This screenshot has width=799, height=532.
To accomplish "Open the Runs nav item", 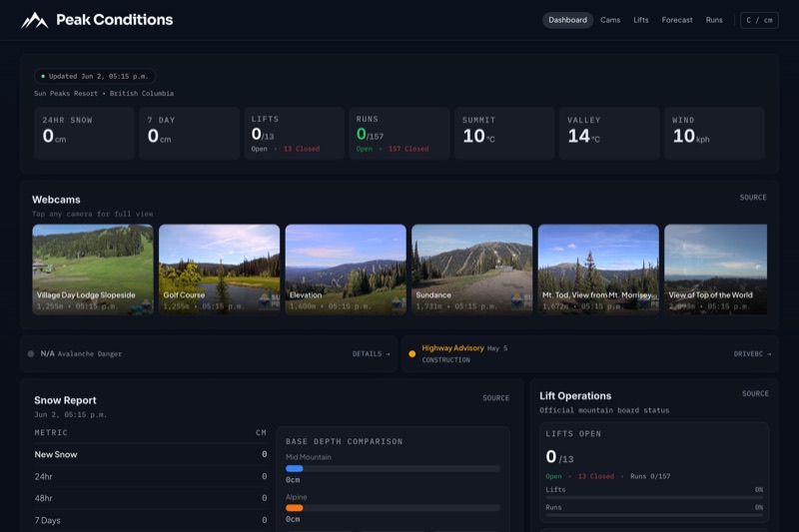I will (x=714, y=20).
